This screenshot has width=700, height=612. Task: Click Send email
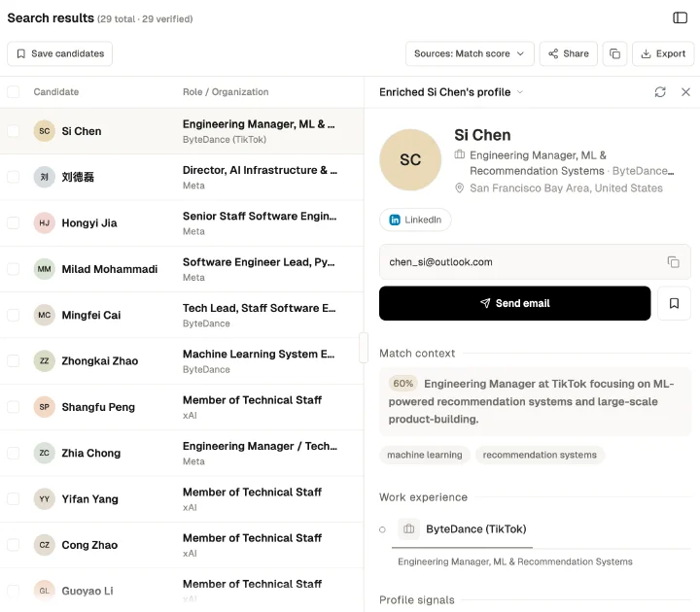pyautogui.click(x=514, y=303)
